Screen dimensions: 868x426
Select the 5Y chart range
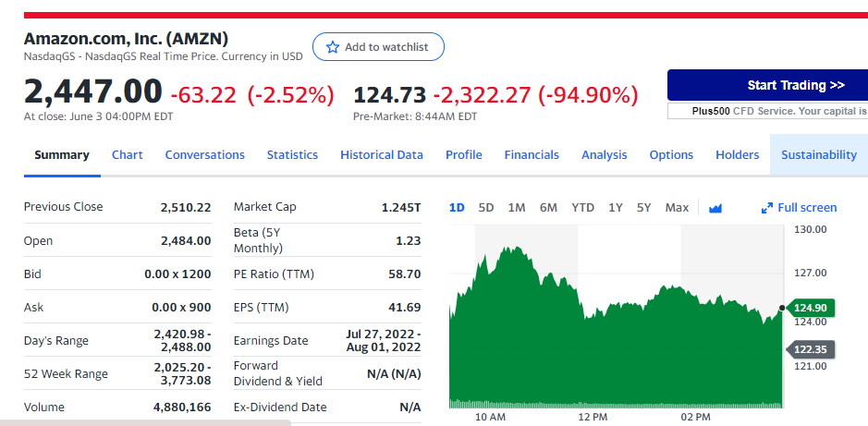pyautogui.click(x=643, y=208)
